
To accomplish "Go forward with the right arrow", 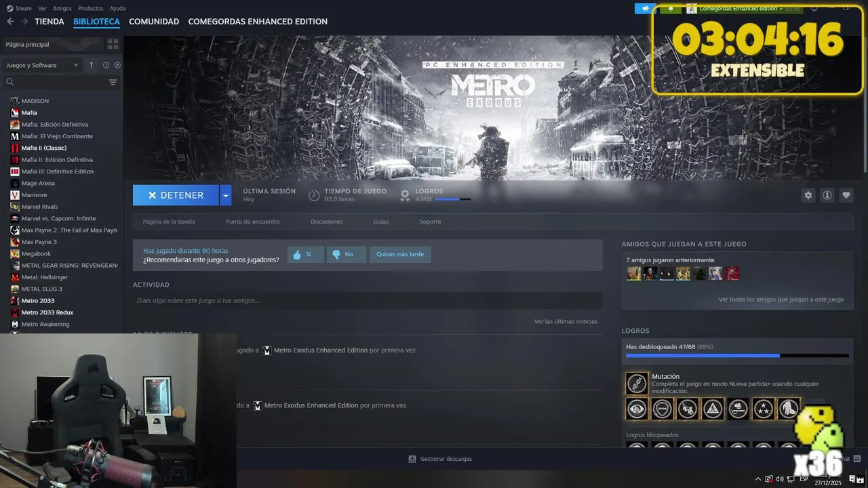I will coord(25,22).
